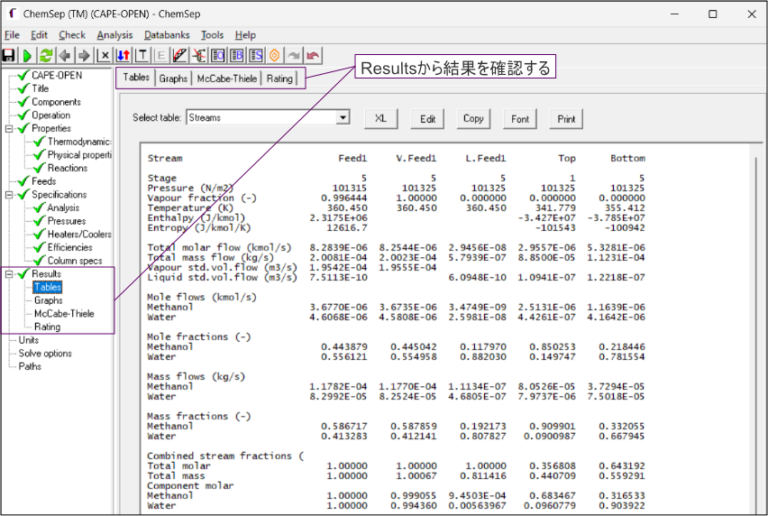Click the red diagonal graph icon

click(x=180, y=55)
